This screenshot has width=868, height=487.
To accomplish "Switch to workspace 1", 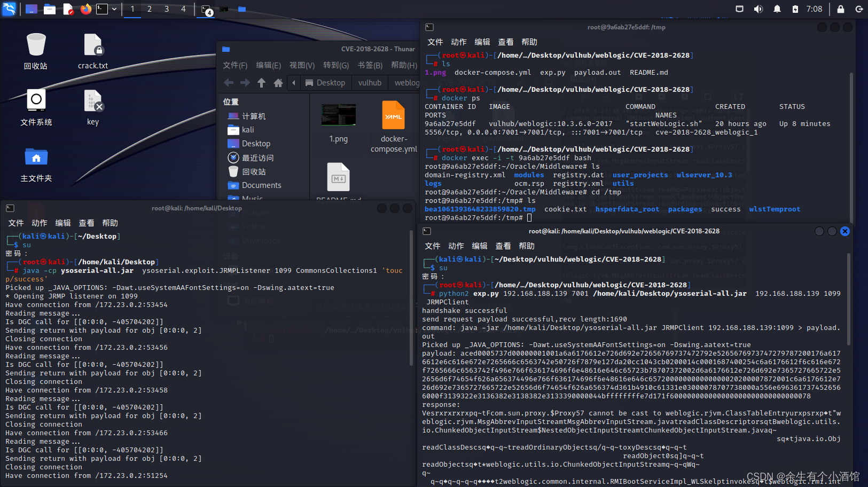I will pyautogui.click(x=132, y=9).
